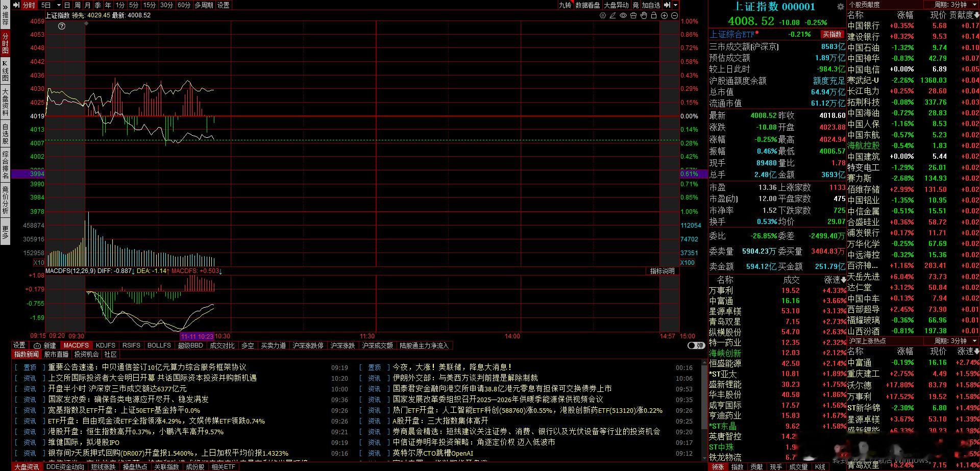980x471 pixels.
Task: Open the 上证综合ETF link
Action: point(732,34)
